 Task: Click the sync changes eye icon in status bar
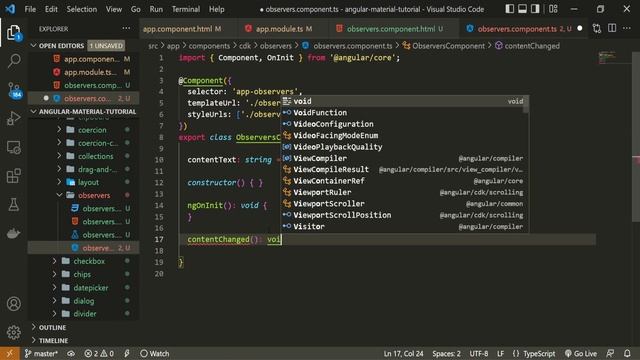click(x=71, y=353)
